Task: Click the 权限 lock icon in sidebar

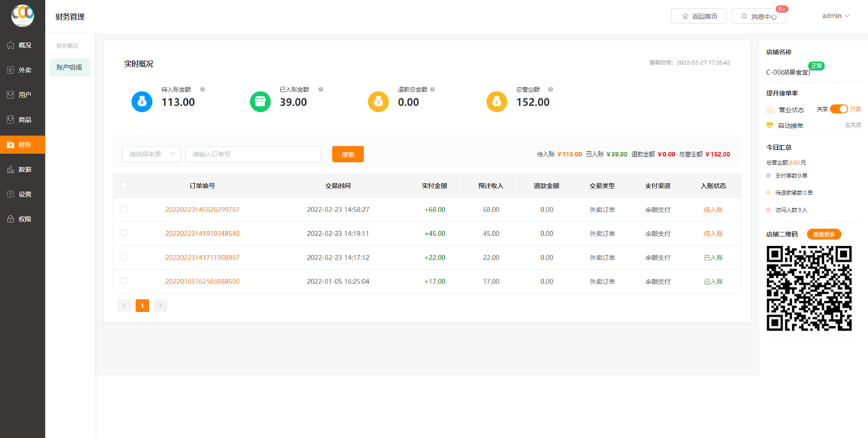Action: (11, 220)
